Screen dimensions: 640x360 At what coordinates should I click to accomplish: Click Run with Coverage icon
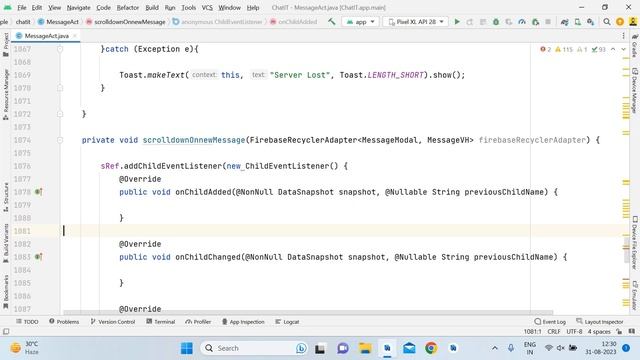click(509, 22)
